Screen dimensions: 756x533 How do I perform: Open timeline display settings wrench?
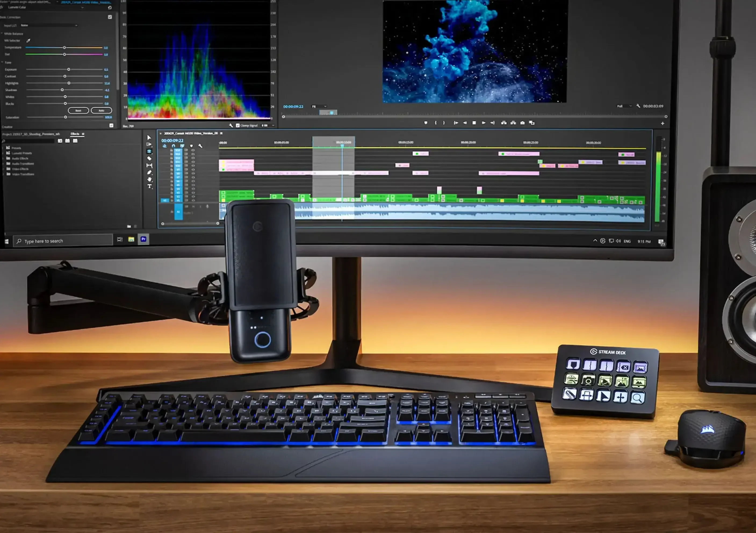click(200, 146)
